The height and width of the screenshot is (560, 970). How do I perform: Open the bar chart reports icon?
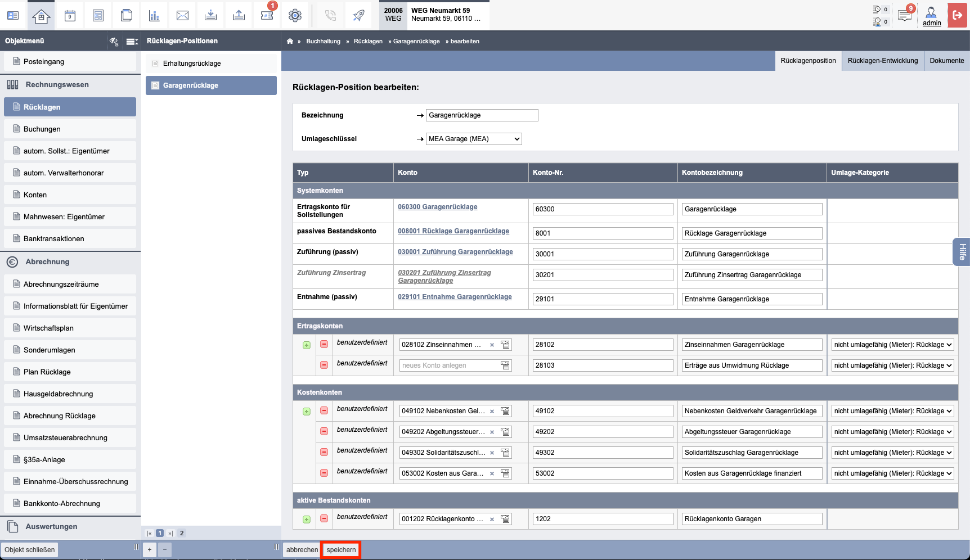(x=154, y=15)
